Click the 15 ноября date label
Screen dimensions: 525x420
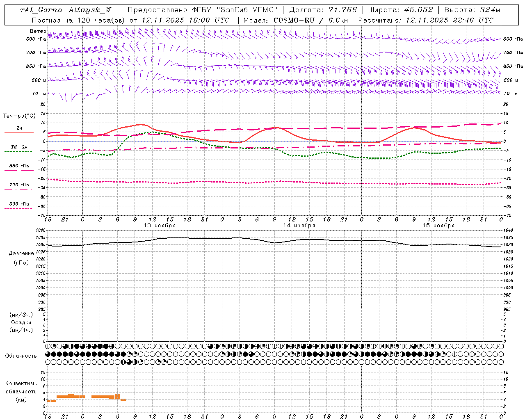[438, 226]
